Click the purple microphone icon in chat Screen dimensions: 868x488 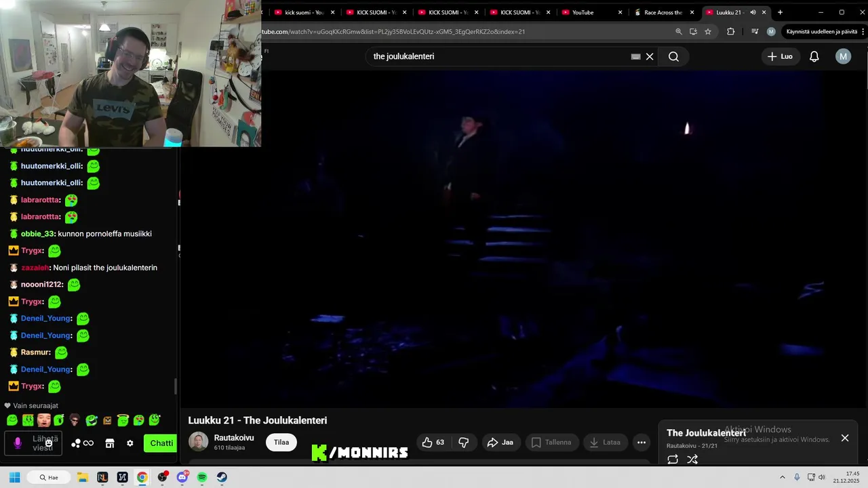point(18,443)
